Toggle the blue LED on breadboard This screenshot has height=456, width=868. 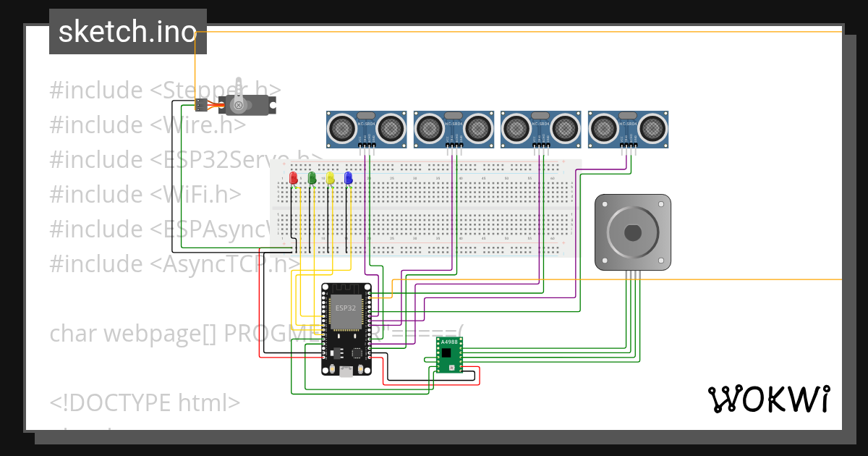point(349,177)
